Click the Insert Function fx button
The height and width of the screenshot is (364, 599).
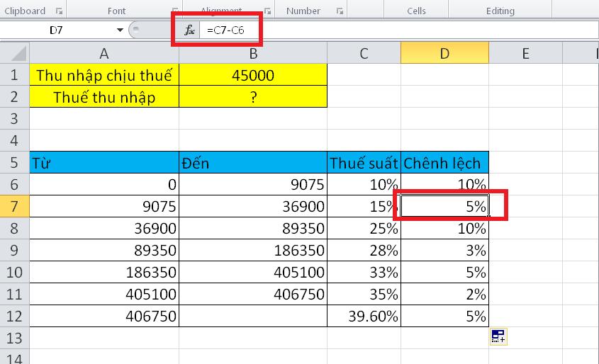pyautogui.click(x=189, y=30)
